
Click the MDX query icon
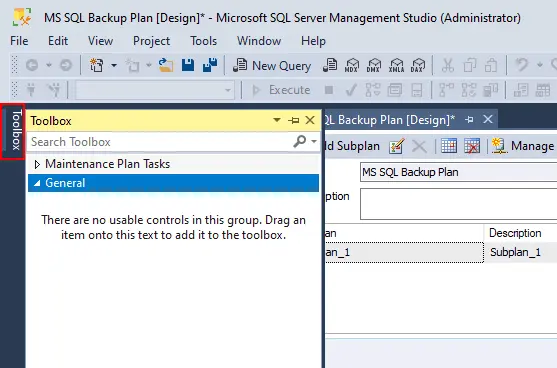352,65
